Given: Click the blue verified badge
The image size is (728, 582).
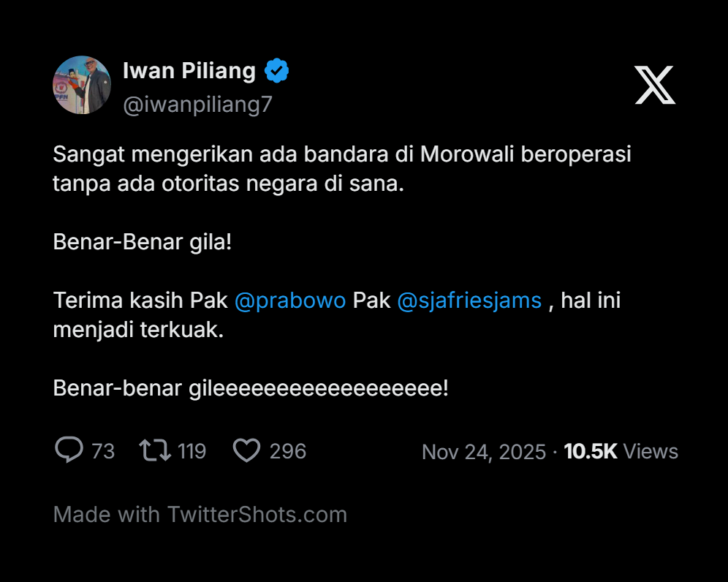Looking at the screenshot, I should point(277,71).
